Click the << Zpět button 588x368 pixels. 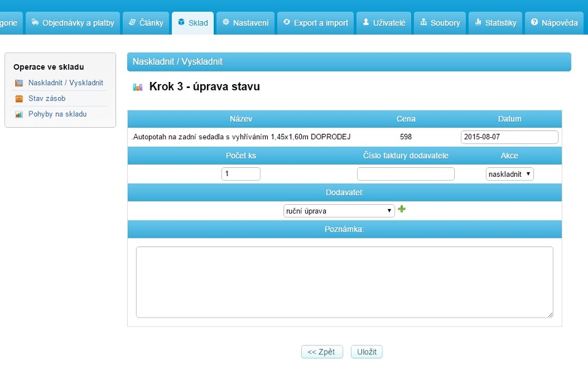coord(321,352)
